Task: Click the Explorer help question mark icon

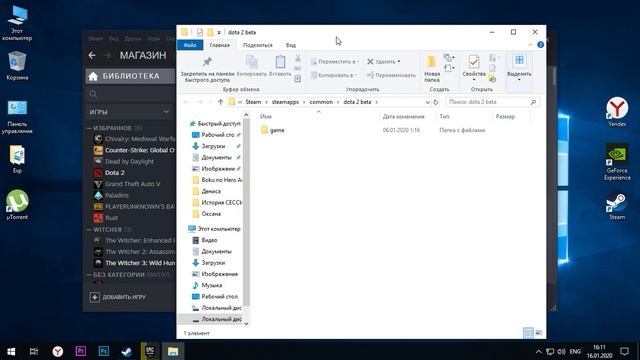Action: [540, 45]
